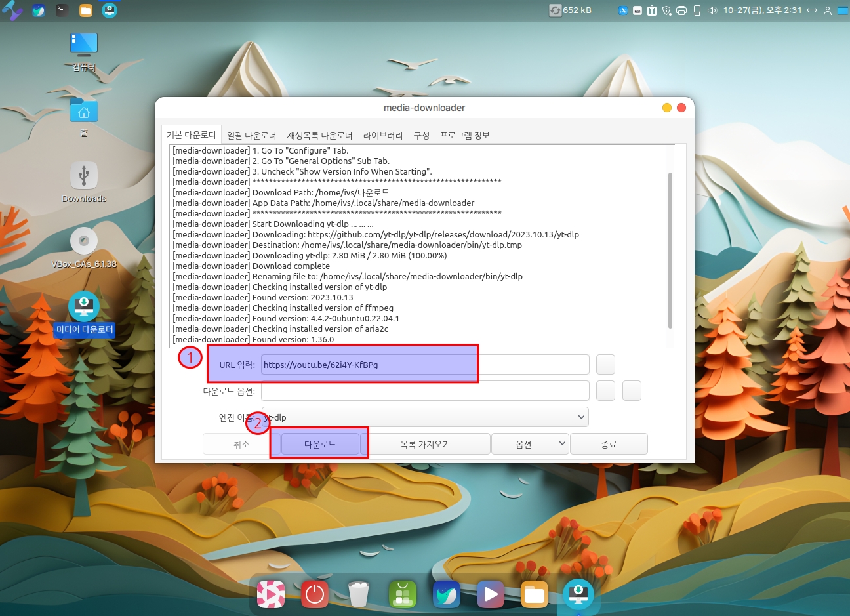Image resolution: width=850 pixels, height=616 pixels.
Task: Click the red power icon in dock
Action: [315, 594]
